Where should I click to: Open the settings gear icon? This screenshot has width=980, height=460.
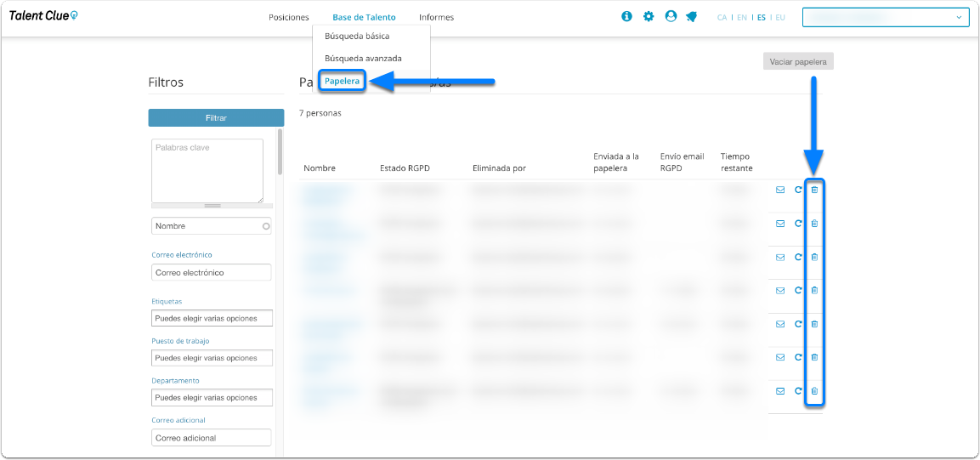point(649,17)
